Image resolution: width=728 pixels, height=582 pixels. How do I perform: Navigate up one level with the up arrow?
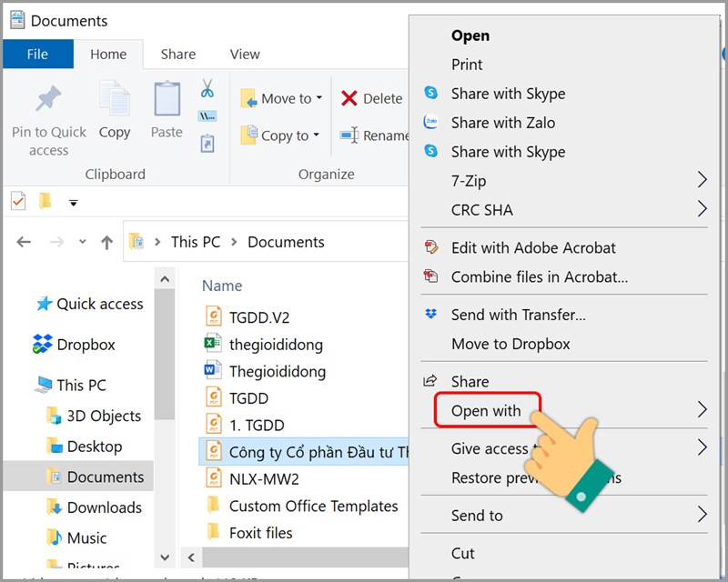click(106, 241)
